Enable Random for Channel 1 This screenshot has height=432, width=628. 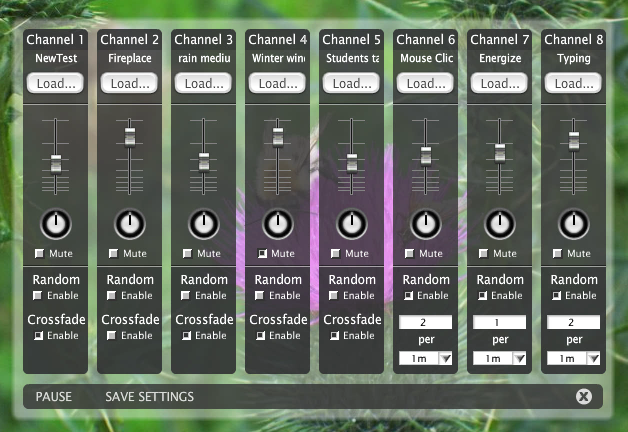(x=37, y=295)
